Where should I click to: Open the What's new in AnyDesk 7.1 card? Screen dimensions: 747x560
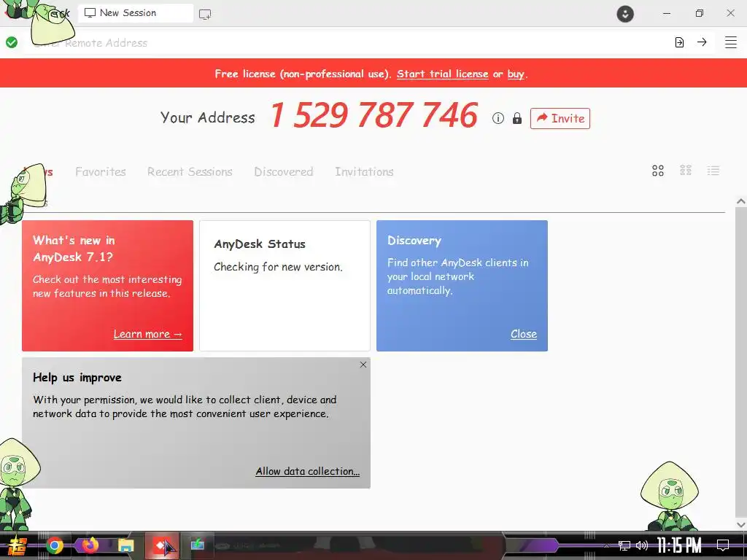coord(108,286)
